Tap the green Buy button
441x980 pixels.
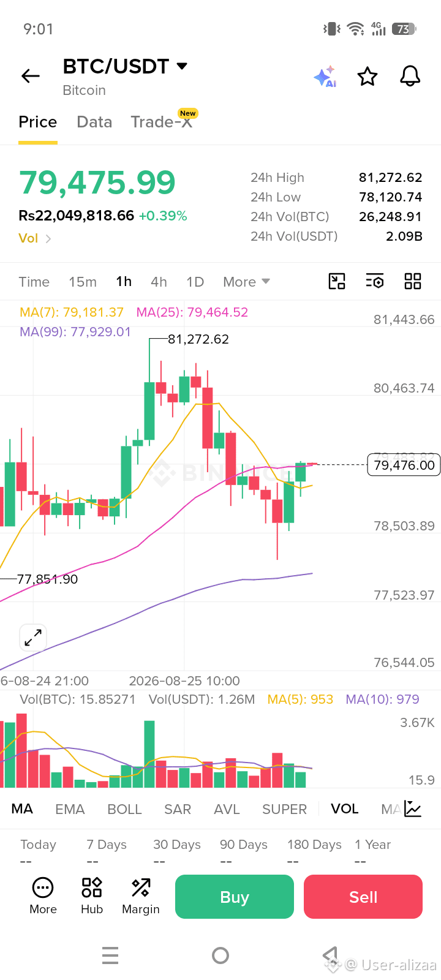tap(235, 897)
